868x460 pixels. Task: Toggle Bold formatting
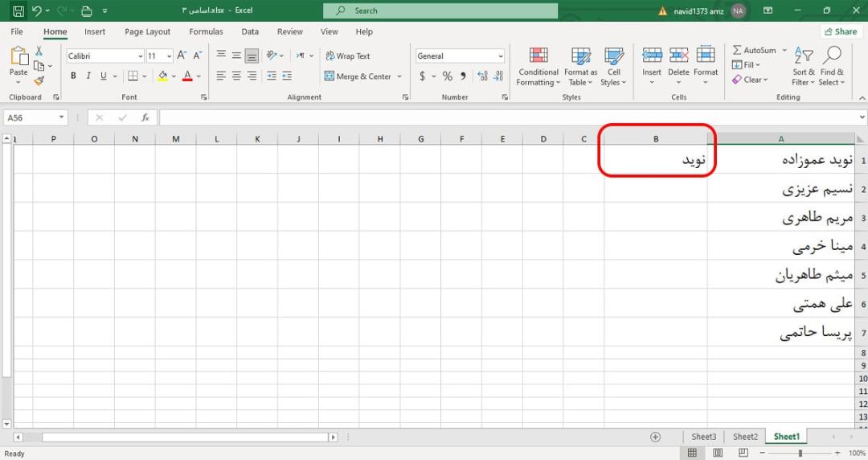pyautogui.click(x=73, y=76)
